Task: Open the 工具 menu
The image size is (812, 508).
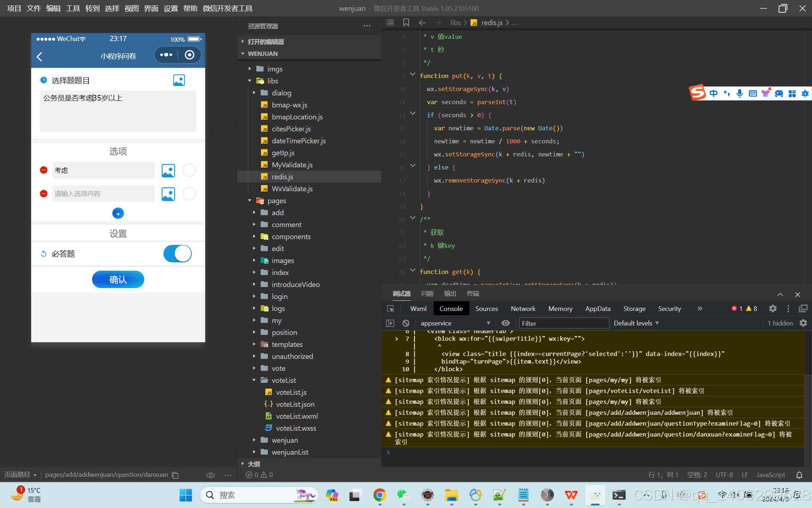Action: point(72,8)
